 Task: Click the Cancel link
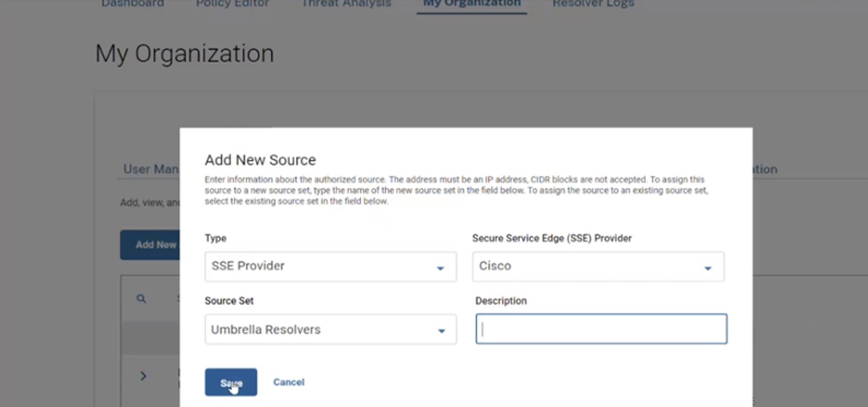(289, 381)
